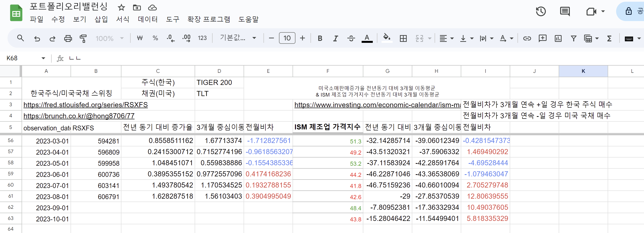Open the 서식 menu
Viewport: 644px width, 233px height.
[x=122, y=19]
